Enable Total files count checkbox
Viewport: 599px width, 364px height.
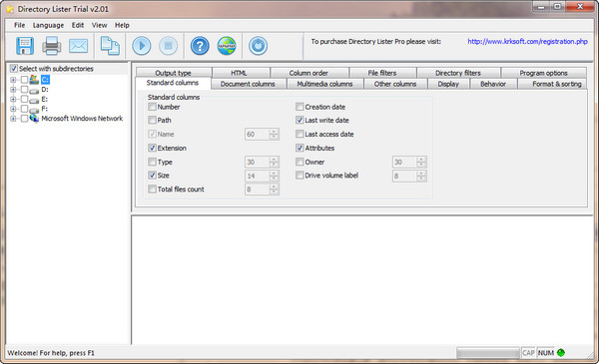click(x=152, y=188)
